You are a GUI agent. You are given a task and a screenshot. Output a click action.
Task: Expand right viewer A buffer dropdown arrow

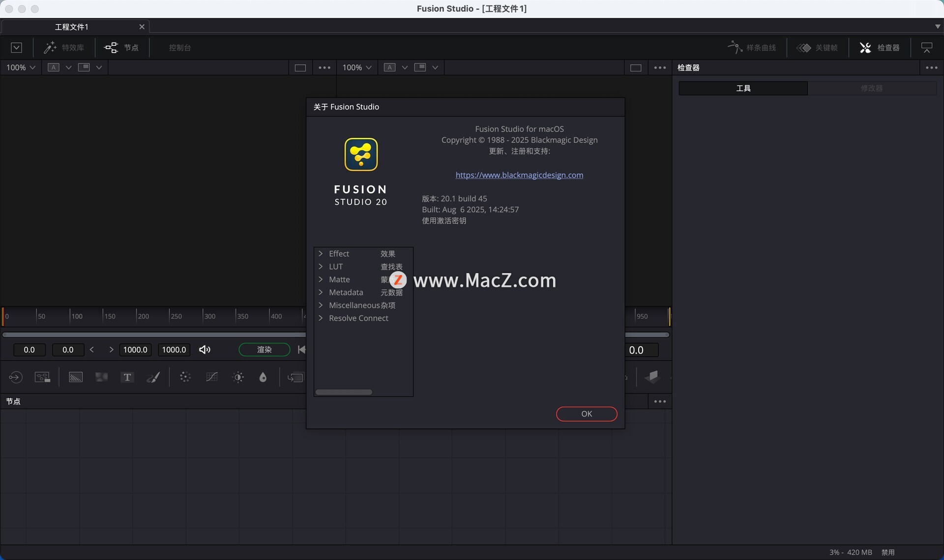[x=405, y=67]
